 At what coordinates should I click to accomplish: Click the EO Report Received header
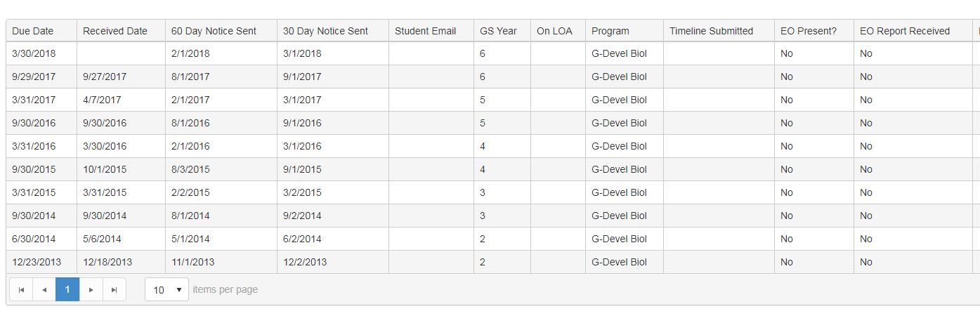[905, 31]
